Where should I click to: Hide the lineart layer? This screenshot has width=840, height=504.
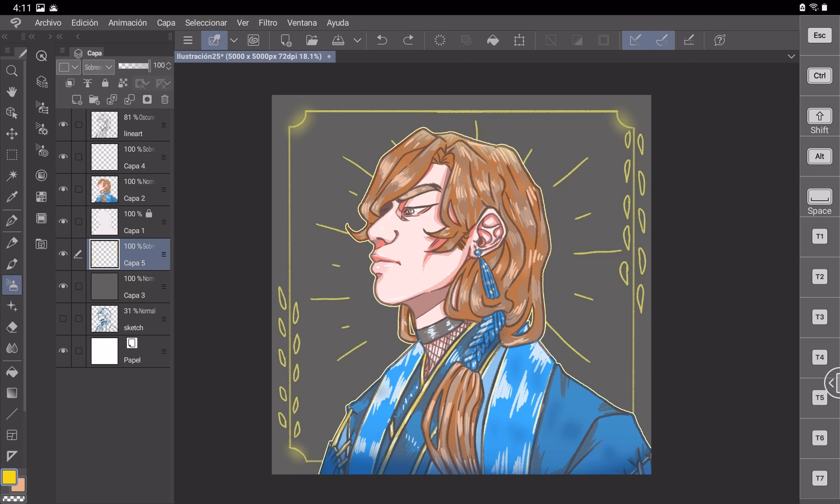click(x=63, y=125)
